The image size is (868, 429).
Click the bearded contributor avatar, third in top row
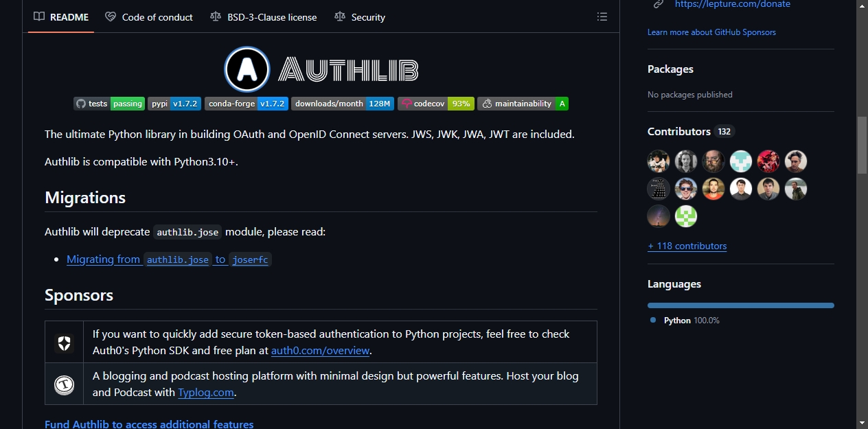713,161
